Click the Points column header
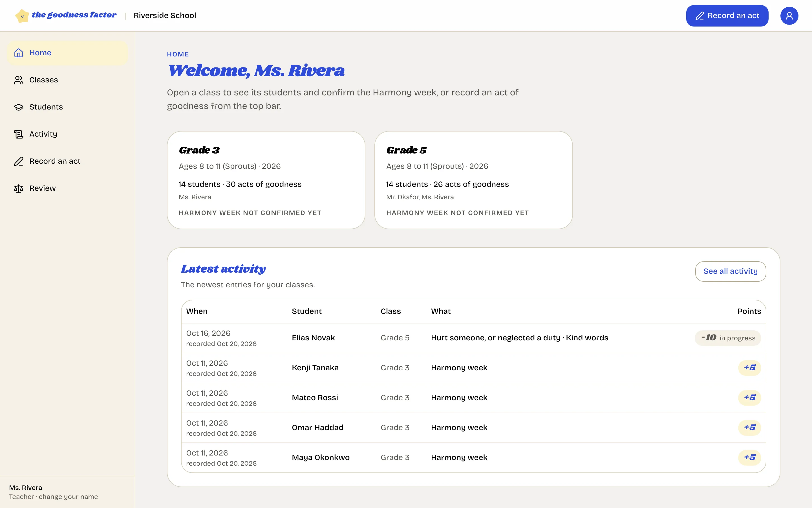This screenshot has width=812, height=508. tap(749, 311)
